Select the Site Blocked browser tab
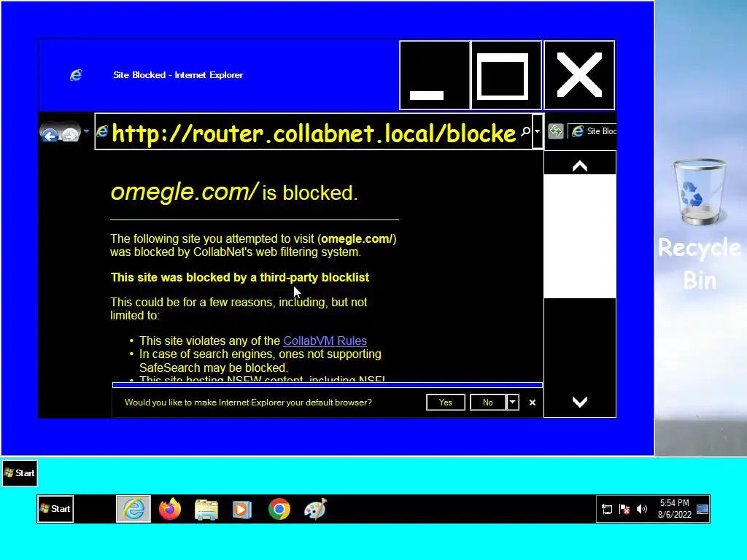This screenshot has height=560, width=747. click(x=592, y=131)
